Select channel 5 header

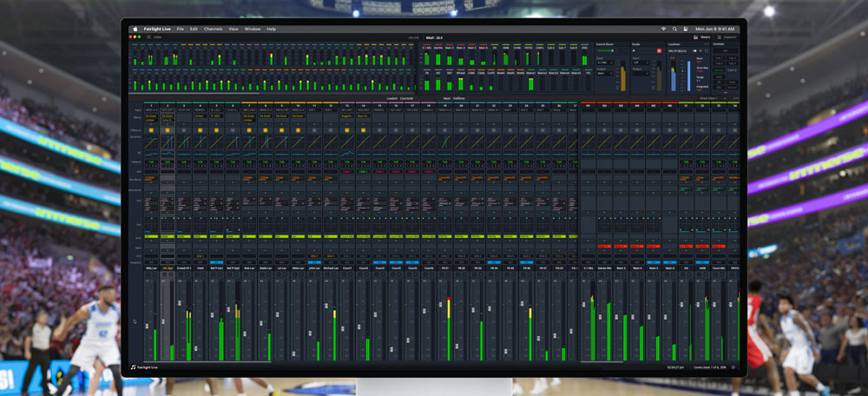[216, 105]
